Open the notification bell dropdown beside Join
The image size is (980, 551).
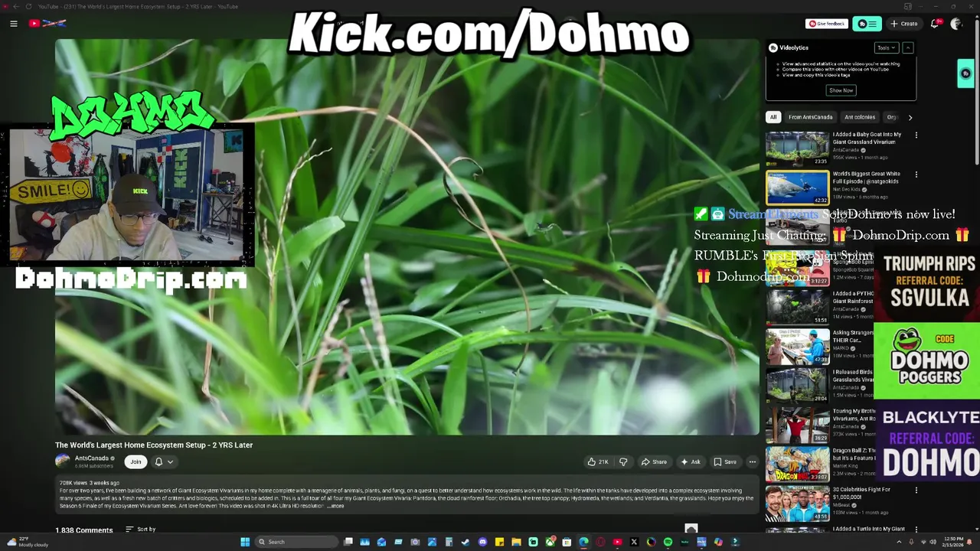click(164, 461)
